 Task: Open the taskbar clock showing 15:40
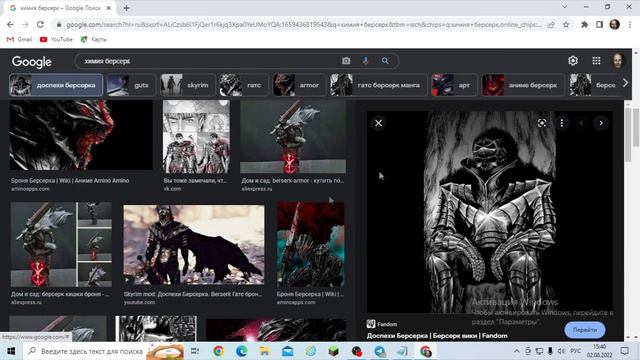(x=600, y=351)
